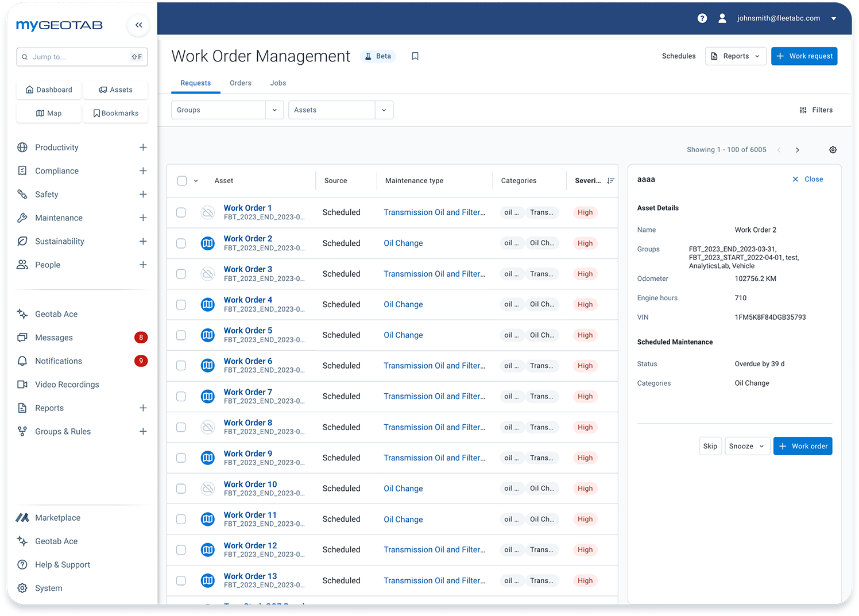
Task: Check the Work Order 7 row checkbox
Action: pos(181,396)
